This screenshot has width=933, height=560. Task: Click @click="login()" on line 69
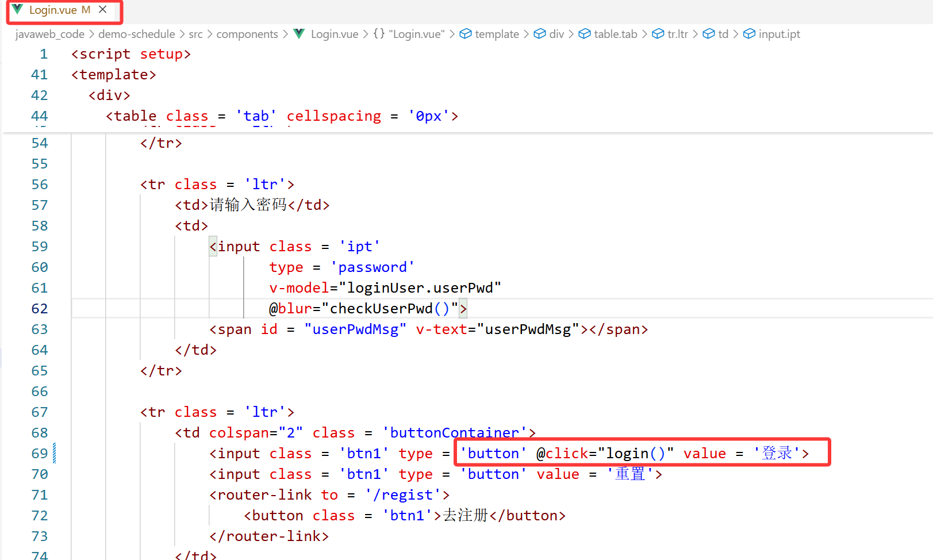tap(605, 454)
